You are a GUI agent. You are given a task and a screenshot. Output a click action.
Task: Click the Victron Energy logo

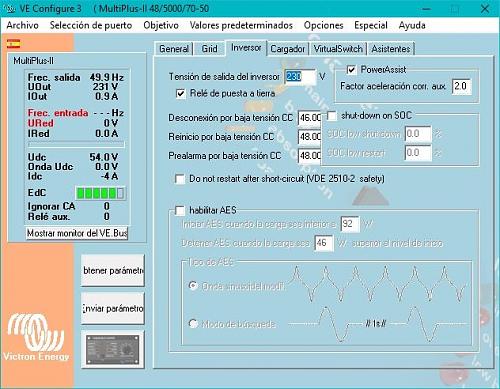click(x=36, y=337)
